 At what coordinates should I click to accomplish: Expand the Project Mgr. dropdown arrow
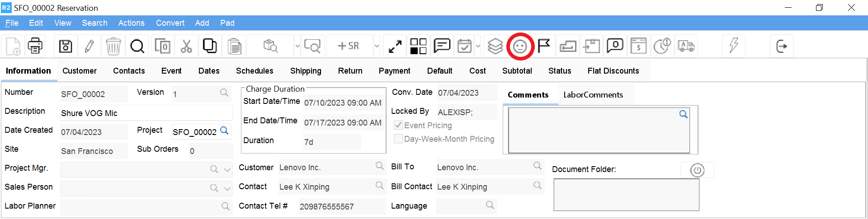click(x=227, y=170)
